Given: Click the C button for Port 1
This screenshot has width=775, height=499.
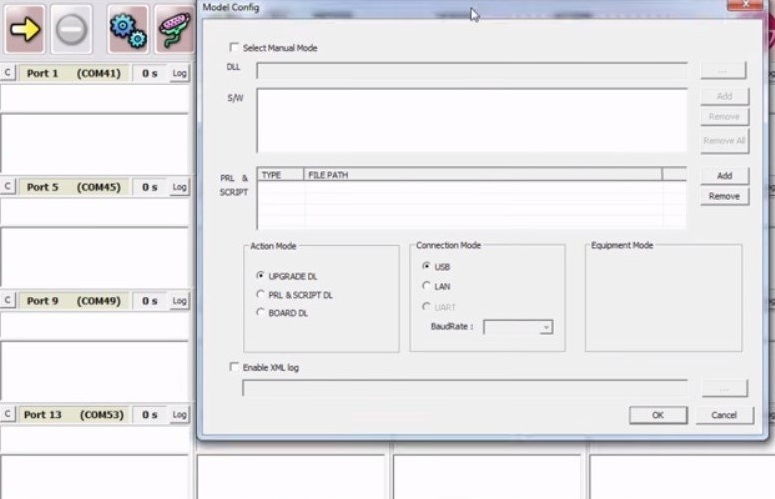Looking at the screenshot, I should click(8, 74).
